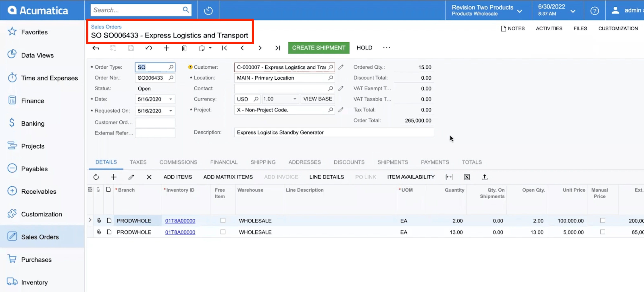Switch to the Shipping tab

pos(263,162)
